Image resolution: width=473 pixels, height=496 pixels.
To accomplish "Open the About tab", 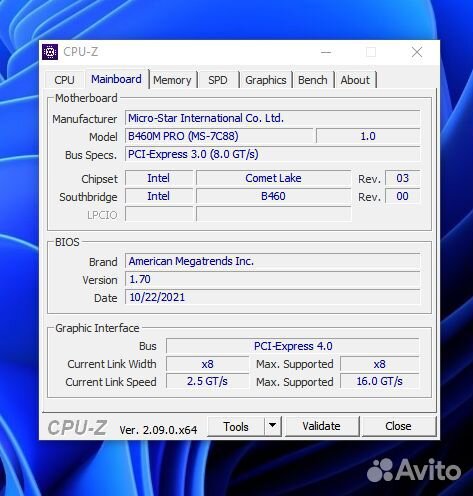I will click(355, 80).
